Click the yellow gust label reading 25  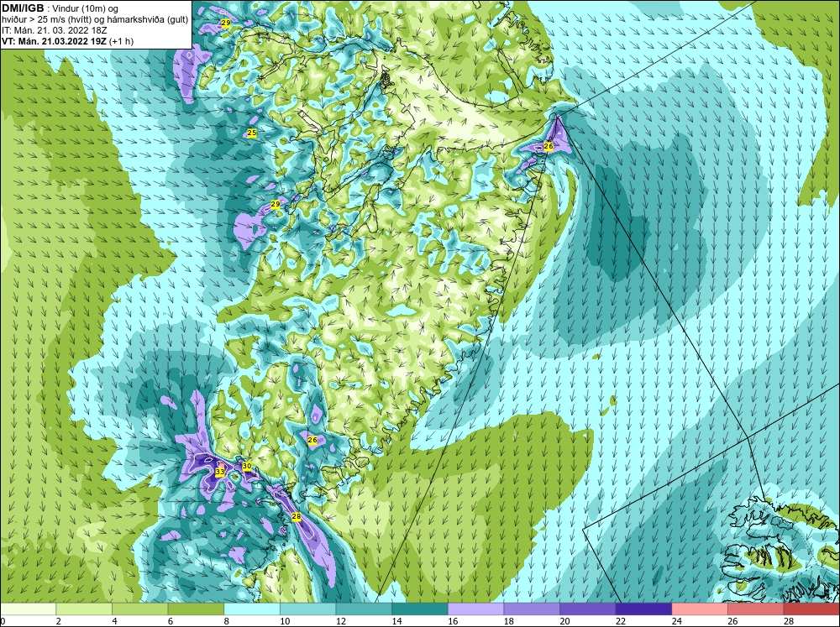pyautogui.click(x=252, y=133)
